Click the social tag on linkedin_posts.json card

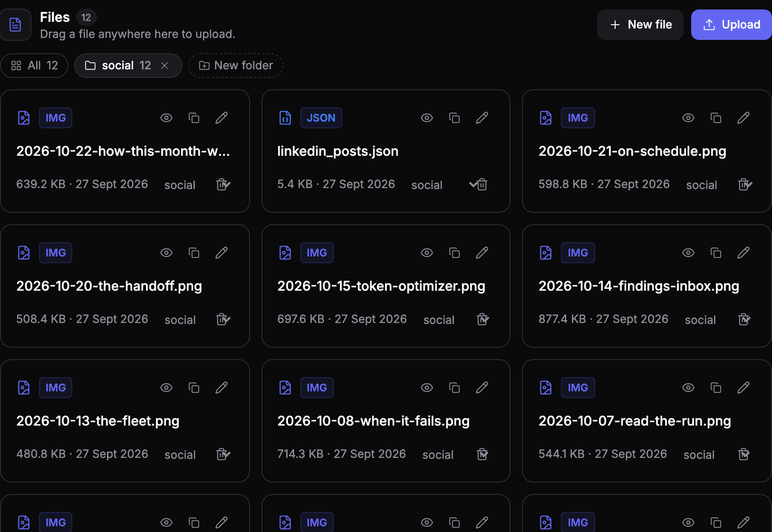[427, 185]
